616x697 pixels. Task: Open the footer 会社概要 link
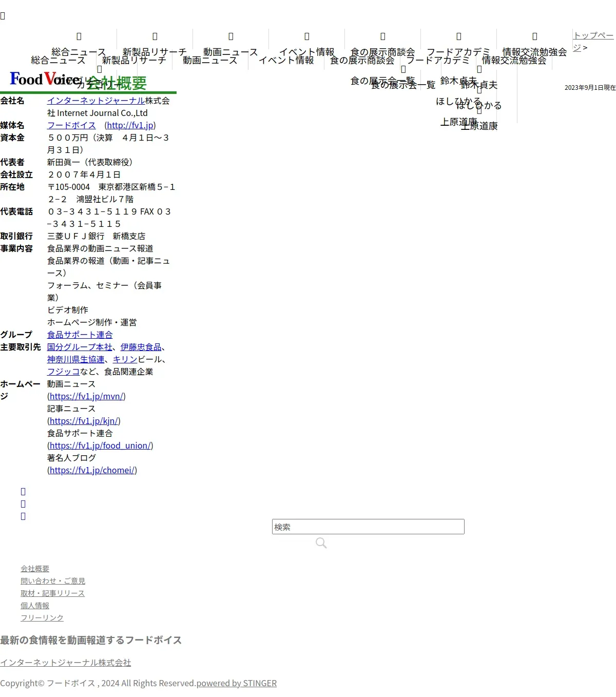(35, 569)
